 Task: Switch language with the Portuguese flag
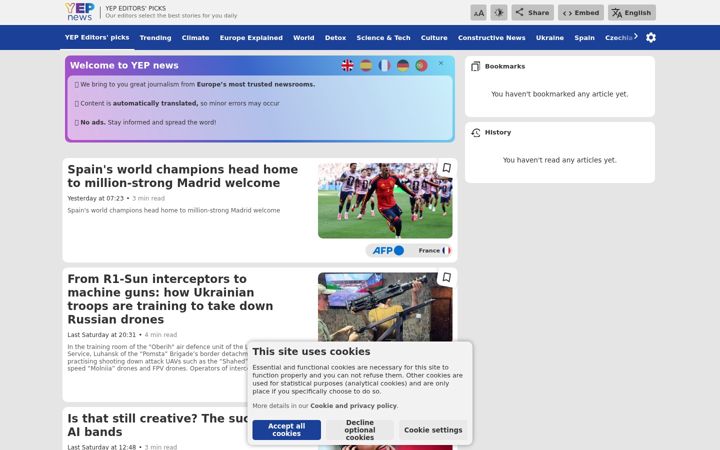coord(421,66)
